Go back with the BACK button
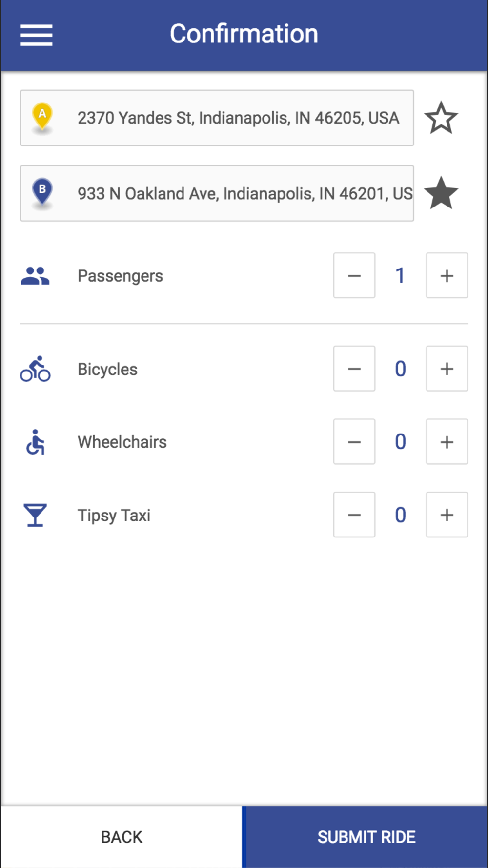The image size is (488, 868). point(122,837)
